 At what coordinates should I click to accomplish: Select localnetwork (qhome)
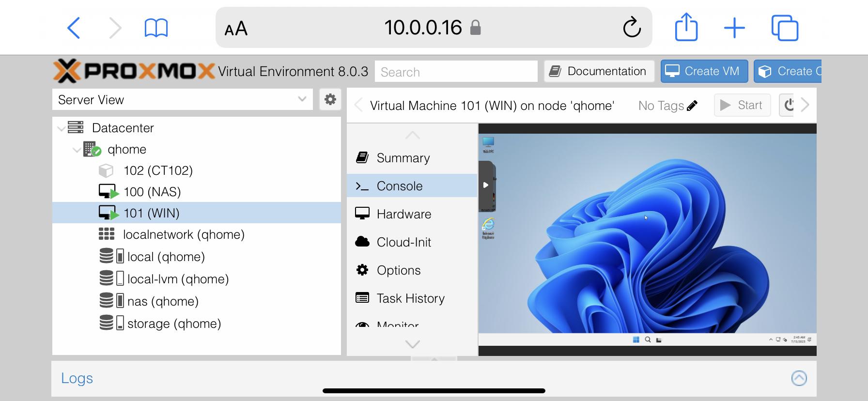[x=184, y=234]
